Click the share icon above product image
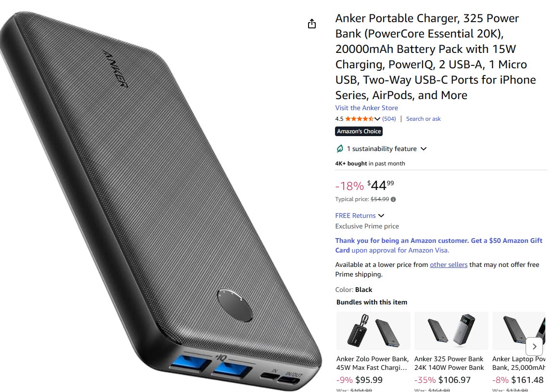The width and height of the screenshot is (554, 392). [x=311, y=24]
